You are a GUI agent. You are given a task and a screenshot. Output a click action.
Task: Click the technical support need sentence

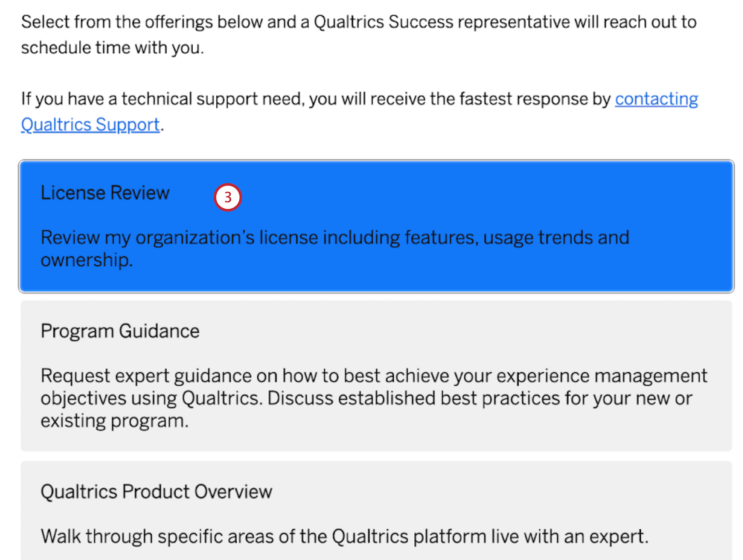(x=359, y=112)
